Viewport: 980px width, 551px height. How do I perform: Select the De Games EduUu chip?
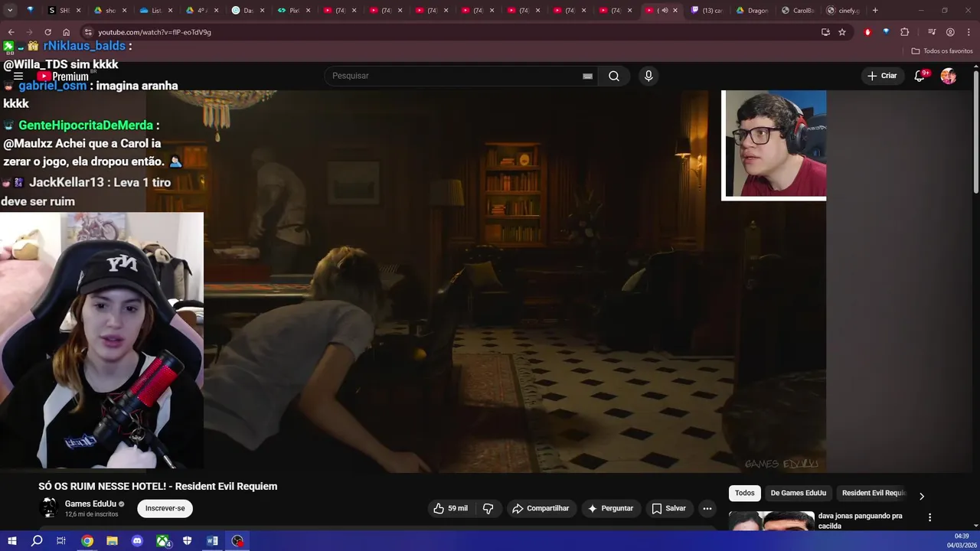(799, 493)
